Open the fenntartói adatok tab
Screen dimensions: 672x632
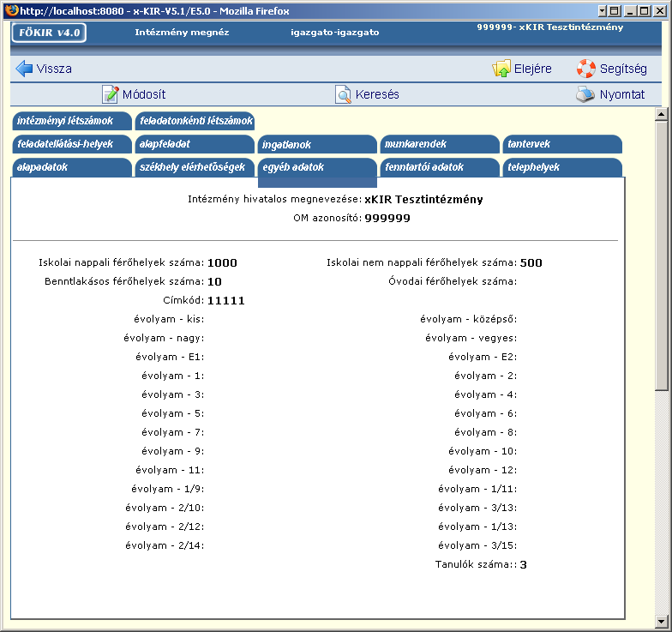441,167
